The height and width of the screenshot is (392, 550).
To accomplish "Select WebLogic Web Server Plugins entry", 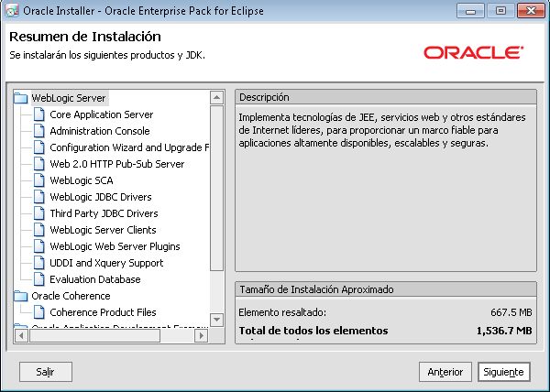I will coord(115,246).
